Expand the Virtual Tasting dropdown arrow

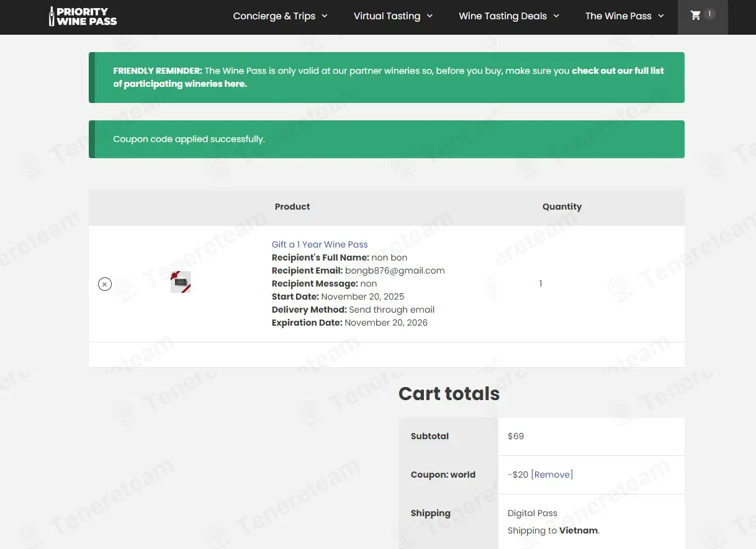(x=430, y=16)
